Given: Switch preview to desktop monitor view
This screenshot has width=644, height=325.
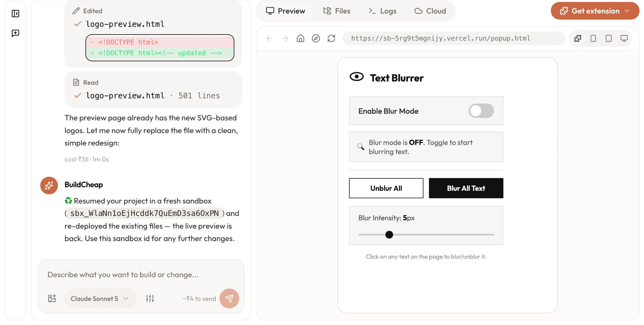Looking at the screenshot, I should coord(624,38).
